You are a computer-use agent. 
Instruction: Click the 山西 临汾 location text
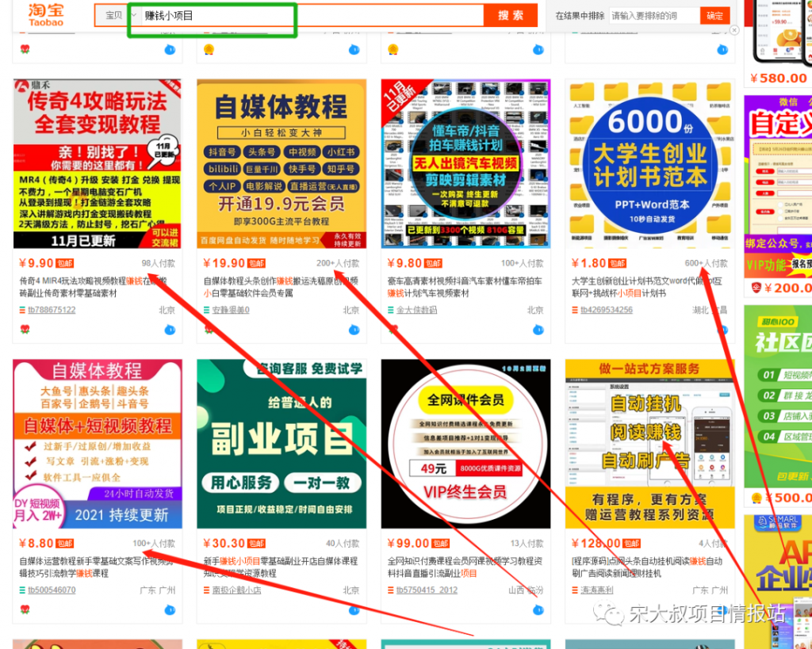[x=527, y=590]
